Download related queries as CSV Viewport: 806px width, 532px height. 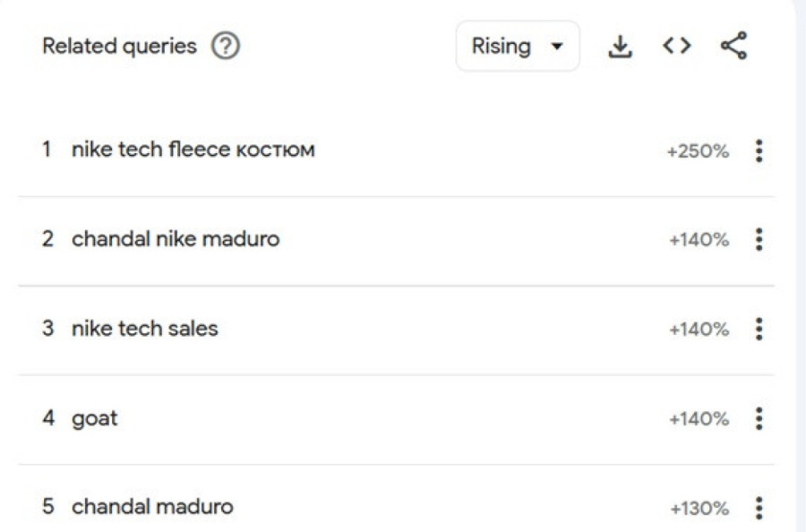click(620, 47)
